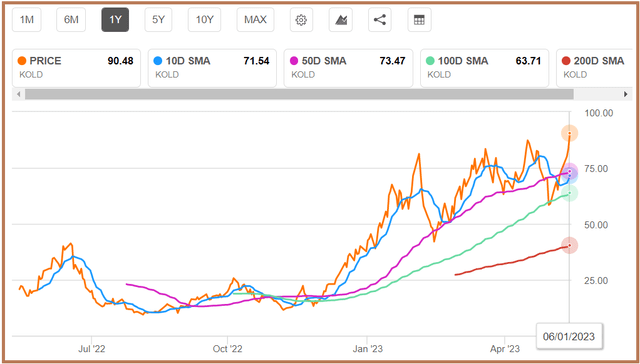Click the Jan '23 axis label
640x364 pixels.
tap(368, 349)
